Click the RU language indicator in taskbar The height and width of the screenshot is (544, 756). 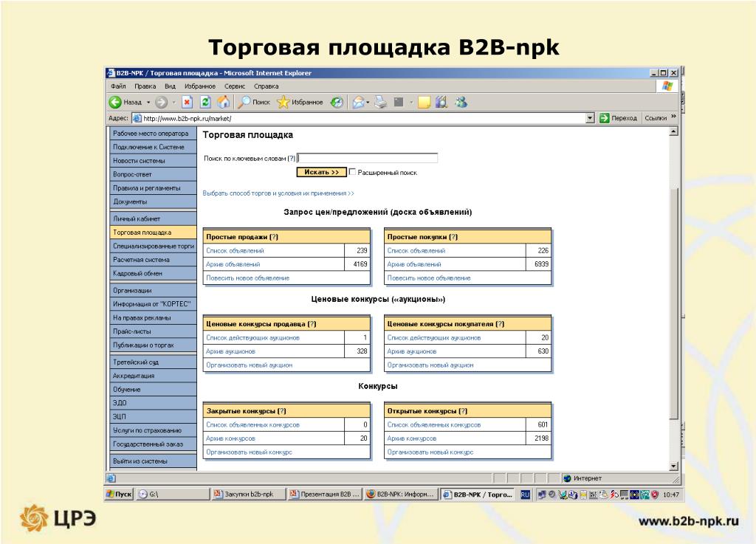pos(525,495)
